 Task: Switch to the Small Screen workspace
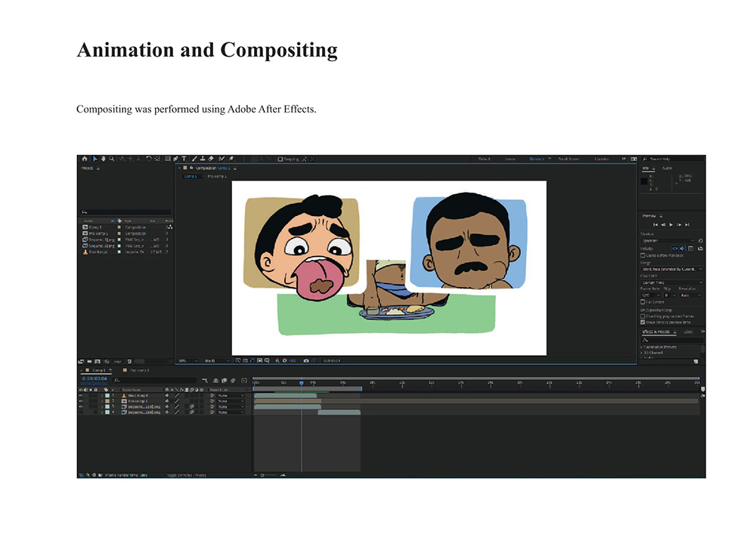tap(569, 159)
